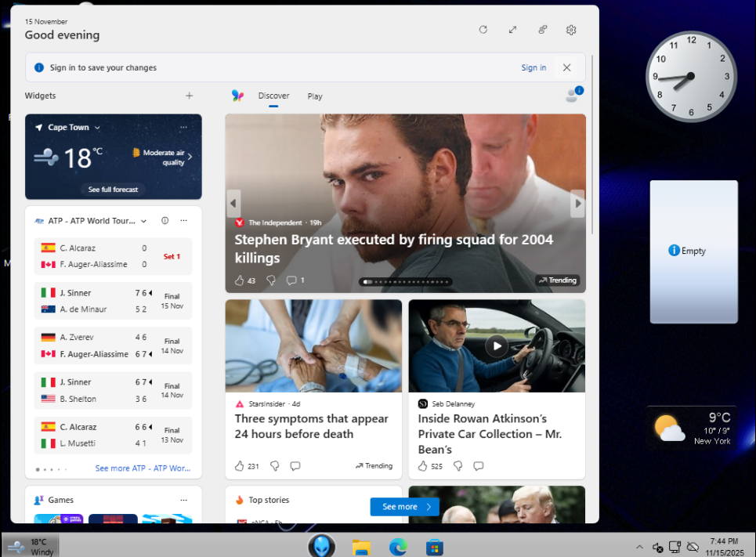This screenshot has height=557, width=756.
Task: Click the desktop New York weather gadget
Action: click(692, 428)
